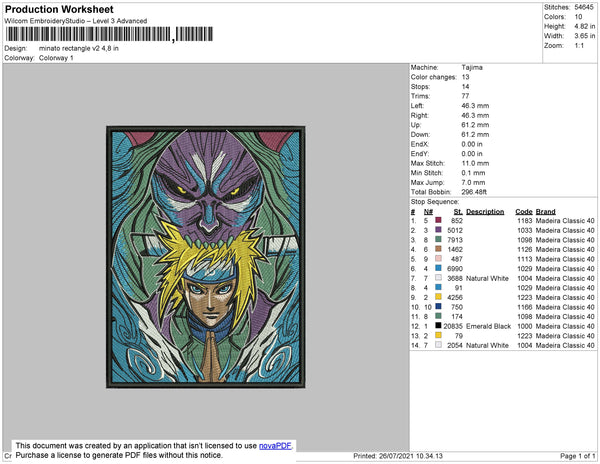This screenshot has height=464, width=600.
Task: Click the 'St.' column header
Action: (x=458, y=212)
